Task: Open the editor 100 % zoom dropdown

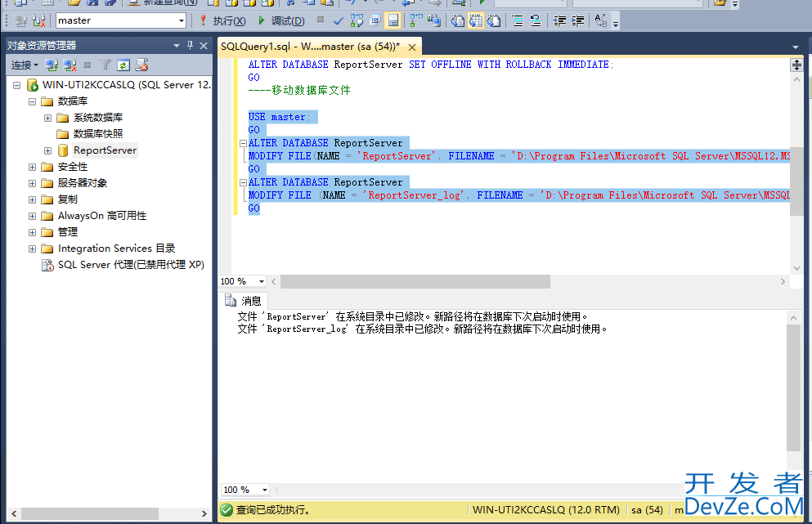Action: (262, 282)
